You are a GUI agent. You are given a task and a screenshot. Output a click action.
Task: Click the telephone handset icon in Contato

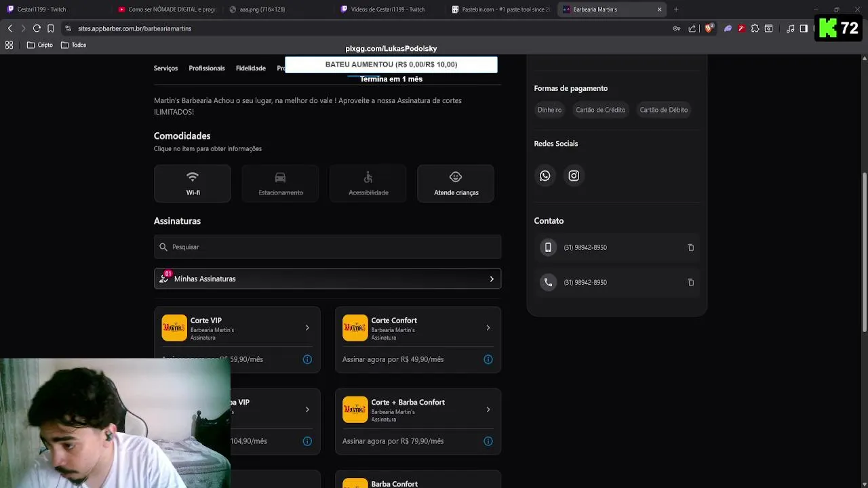pyautogui.click(x=548, y=282)
